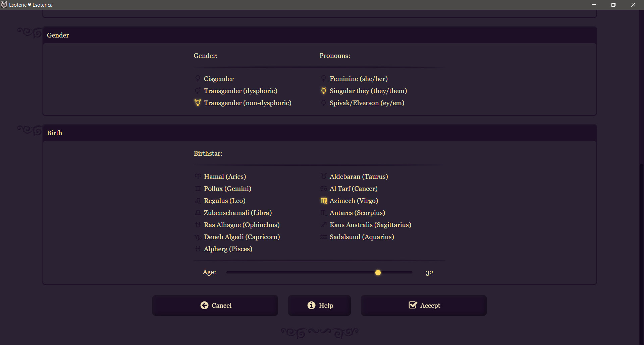Image resolution: width=644 pixels, height=345 pixels.
Task: Click the Gender section header
Action: (x=319, y=35)
